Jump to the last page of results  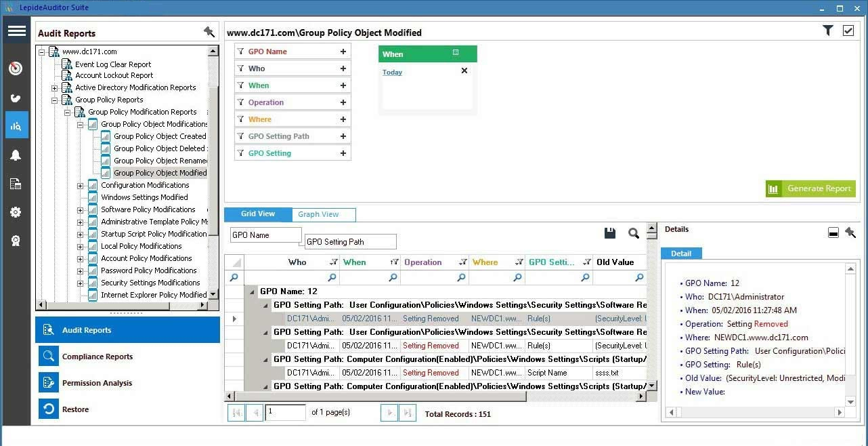pos(408,412)
